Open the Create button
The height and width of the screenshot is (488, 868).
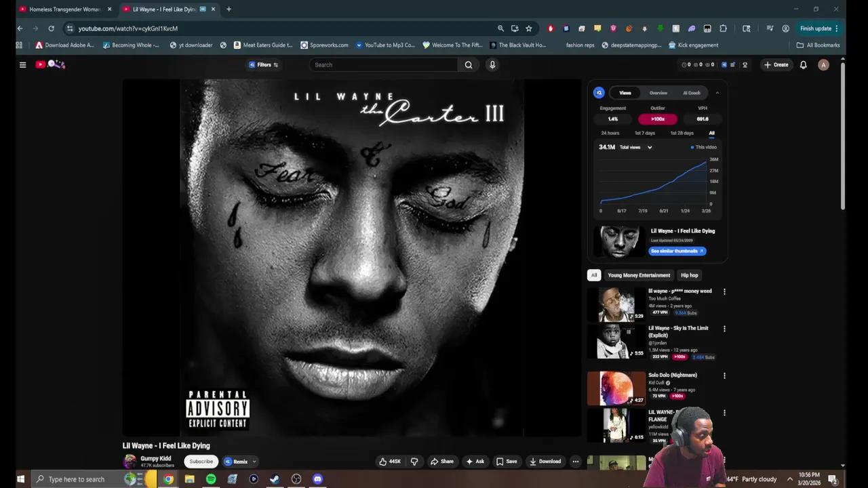click(x=776, y=65)
